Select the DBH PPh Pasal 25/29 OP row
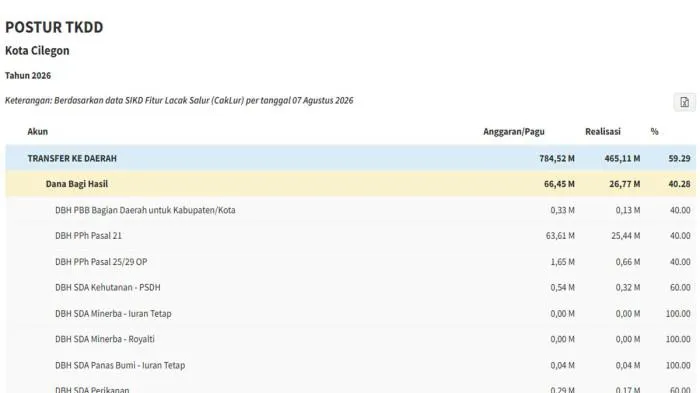This screenshot has height=393, width=700. 350,262
